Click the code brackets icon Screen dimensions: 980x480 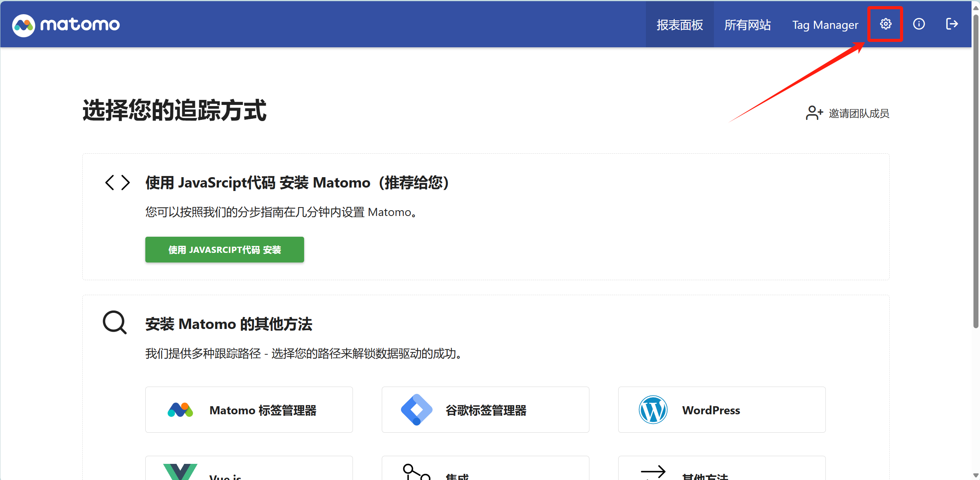coord(117,183)
